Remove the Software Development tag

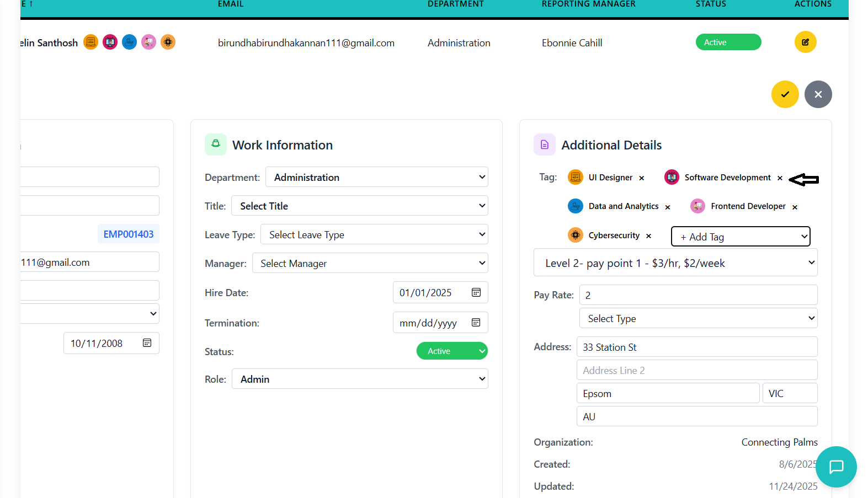click(780, 178)
